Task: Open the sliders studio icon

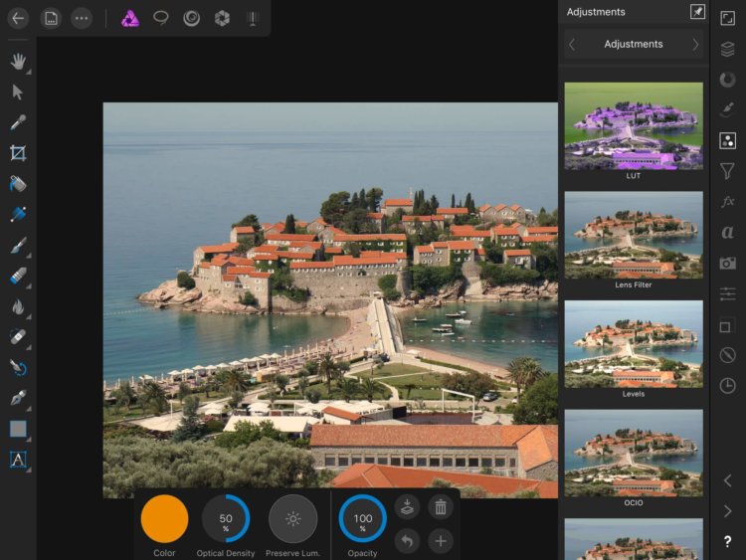Action: click(727, 293)
